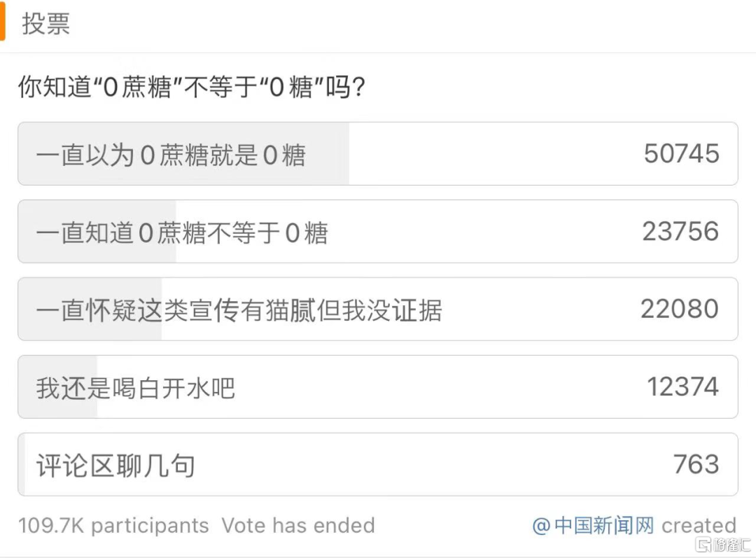Viewport: 756px width, 558px height.
Task: Choose 一直怀疑这类宣传有猫腻但我没证据 option
Action: coord(239,310)
